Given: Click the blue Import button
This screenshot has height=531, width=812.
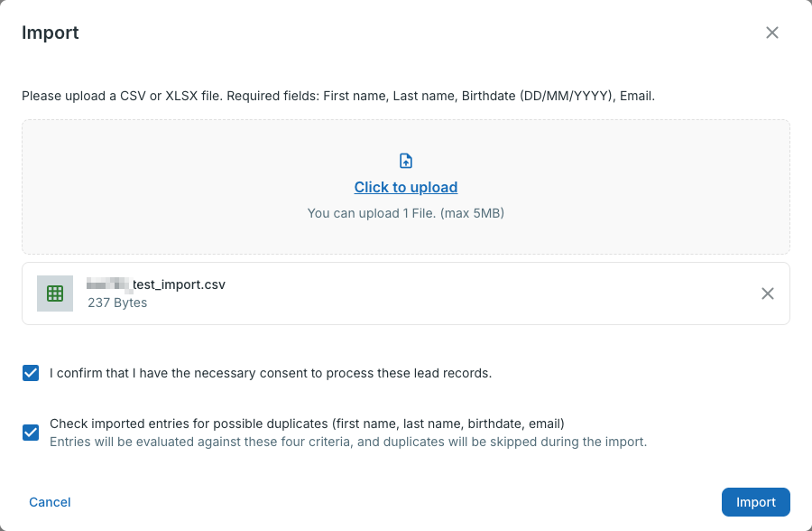Looking at the screenshot, I should point(755,502).
